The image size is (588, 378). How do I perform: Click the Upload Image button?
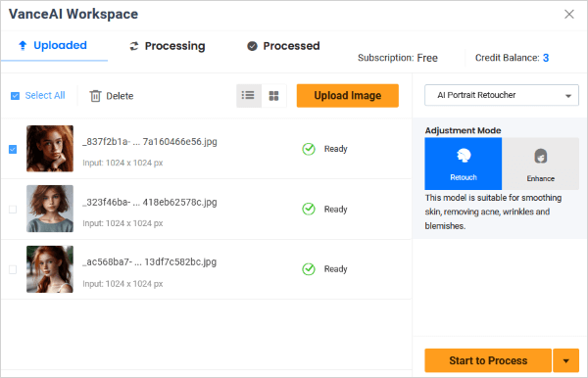[x=348, y=96]
